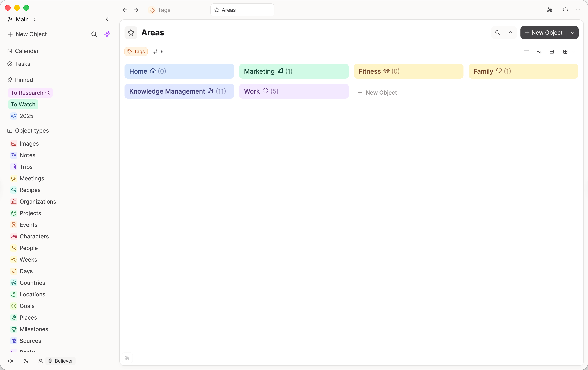The height and width of the screenshot is (370, 588).
Task: Favorite Areas with the star icon
Action: (131, 33)
